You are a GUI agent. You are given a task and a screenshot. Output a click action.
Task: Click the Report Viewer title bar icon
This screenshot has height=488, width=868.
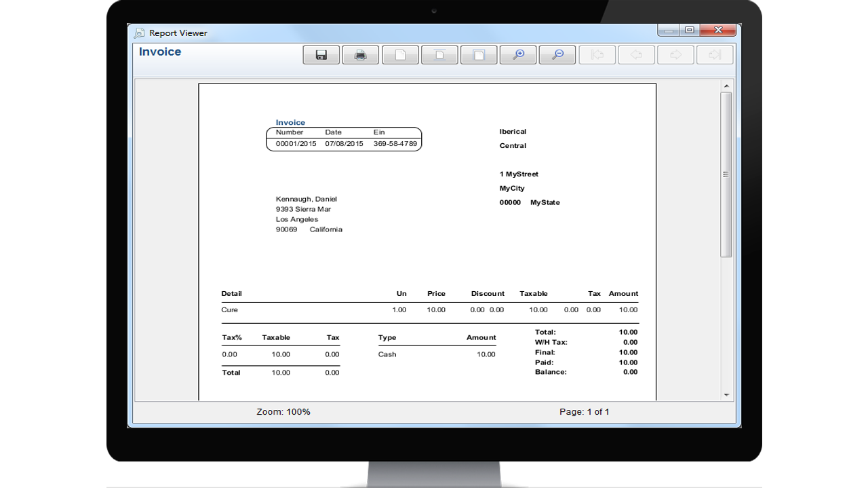click(x=140, y=33)
